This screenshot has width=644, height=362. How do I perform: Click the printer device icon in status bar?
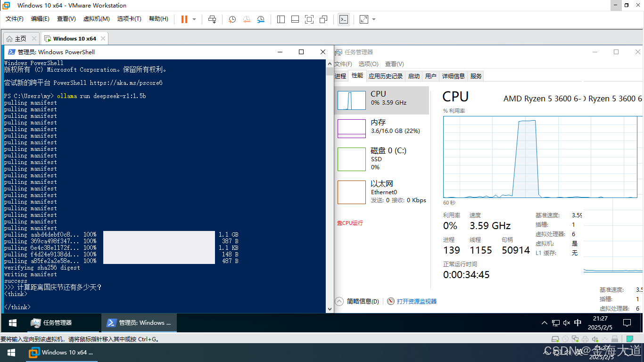tap(585, 339)
